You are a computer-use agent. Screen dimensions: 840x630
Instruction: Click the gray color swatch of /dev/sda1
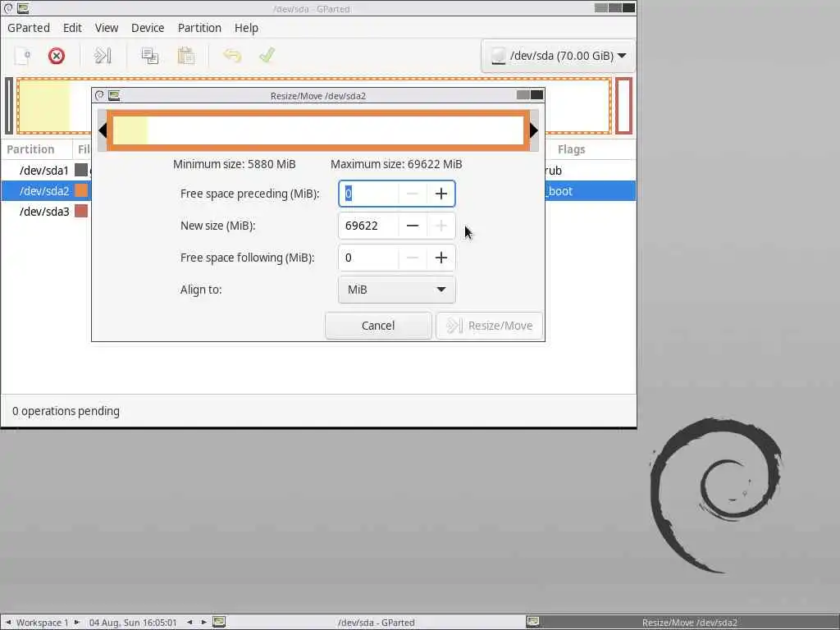pyautogui.click(x=81, y=171)
